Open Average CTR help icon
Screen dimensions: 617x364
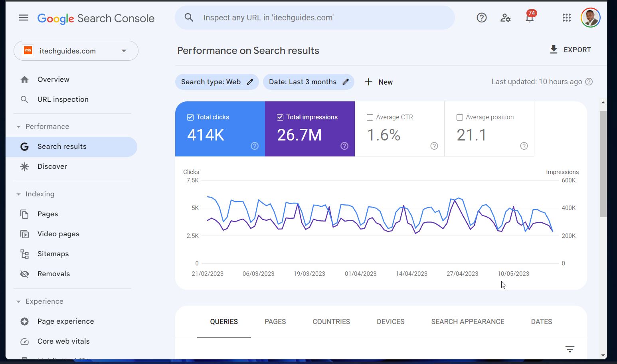pos(434,146)
